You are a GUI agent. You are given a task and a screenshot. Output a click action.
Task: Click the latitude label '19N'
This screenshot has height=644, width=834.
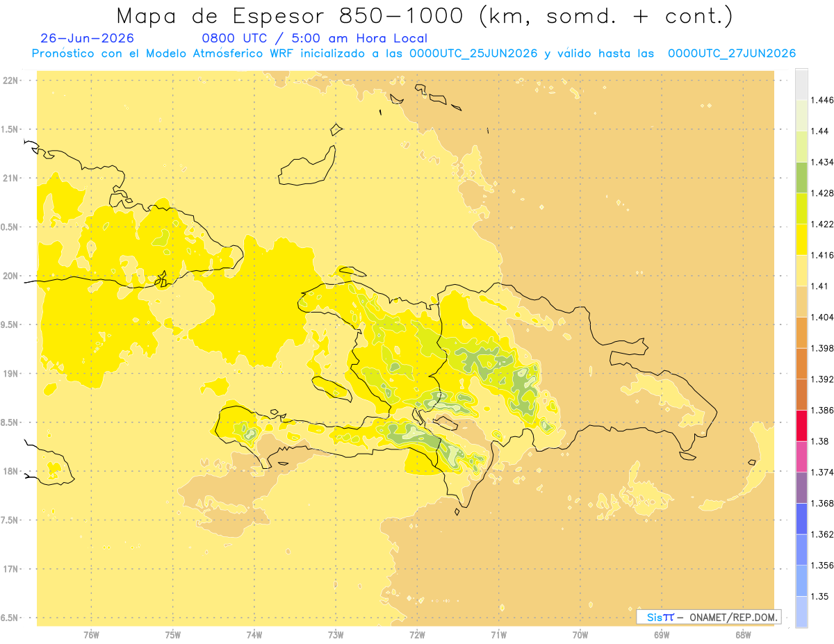click(10, 373)
